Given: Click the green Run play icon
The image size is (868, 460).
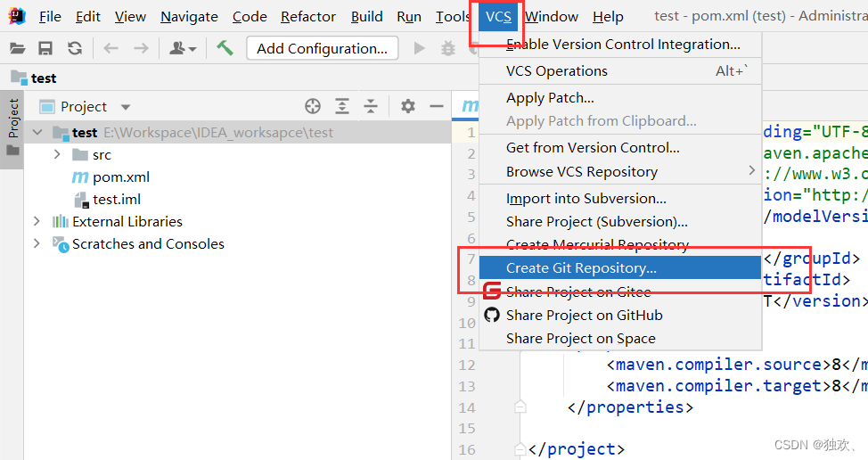Looking at the screenshot, I should pos(420,49).
